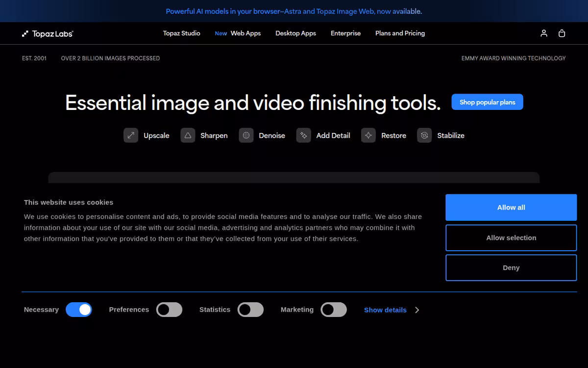Screen dimensions: 588x368
Task: Click the Upscale arrow icon
Action: point(131,135)
